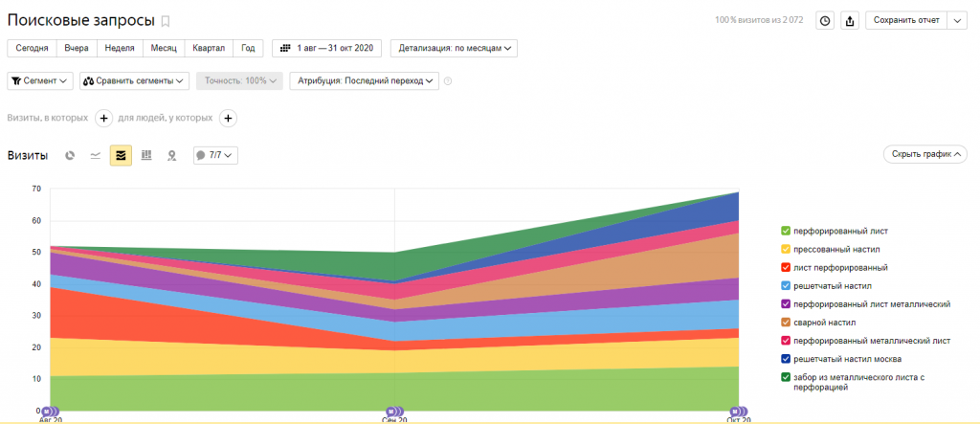Screen dimensions: 980x424
Task: Open the map chart view icon
Action: 171,155
